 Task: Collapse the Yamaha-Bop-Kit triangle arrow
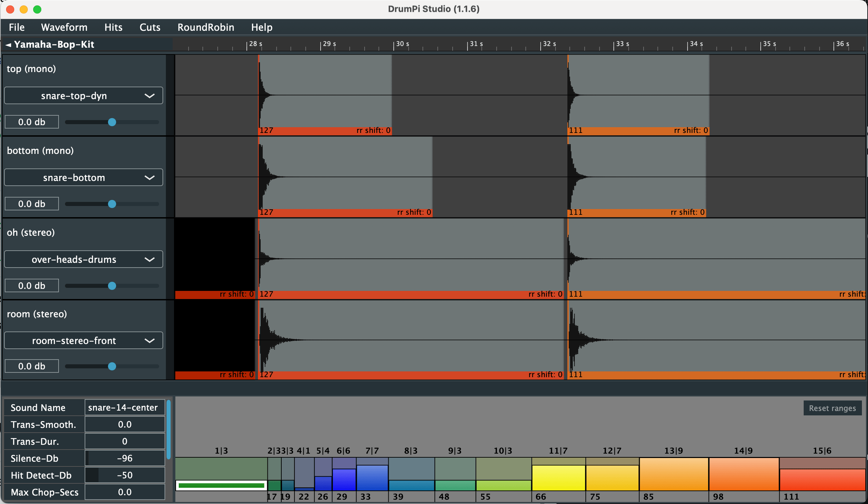pos(8,44)
